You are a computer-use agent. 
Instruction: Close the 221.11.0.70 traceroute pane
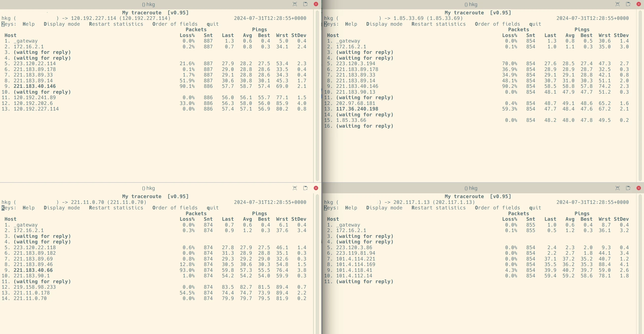tap(316, 188)
